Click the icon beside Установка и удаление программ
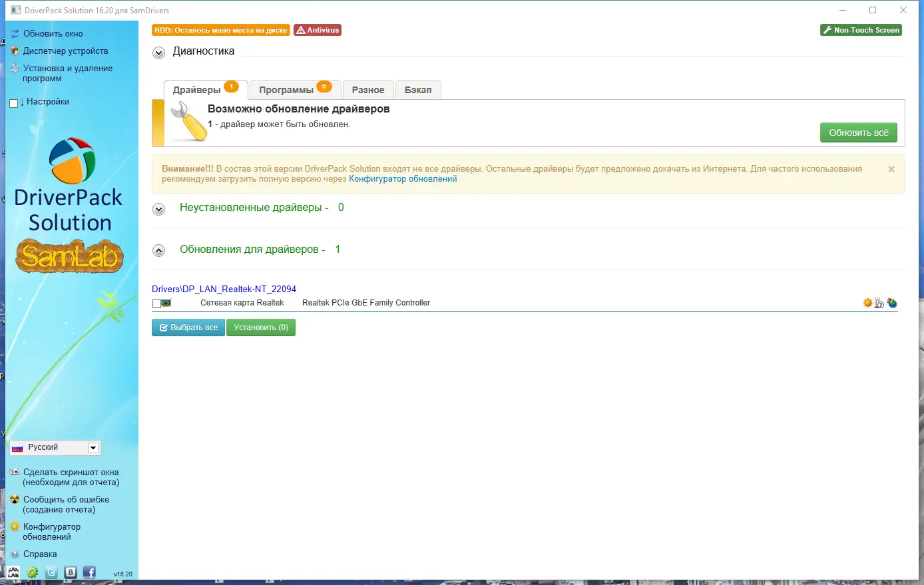The width and height of the screenshot is (924, 585). [15, 68]
